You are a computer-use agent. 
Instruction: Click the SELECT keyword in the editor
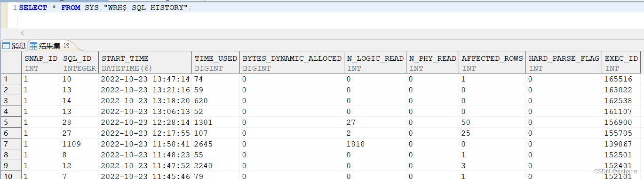[33, 8]
